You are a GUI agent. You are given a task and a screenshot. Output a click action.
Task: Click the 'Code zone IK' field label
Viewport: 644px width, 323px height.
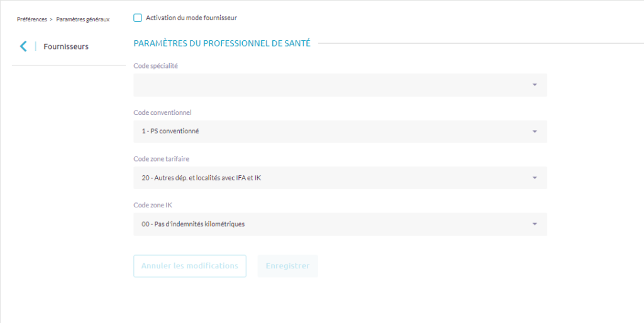[x=153, y=205]
